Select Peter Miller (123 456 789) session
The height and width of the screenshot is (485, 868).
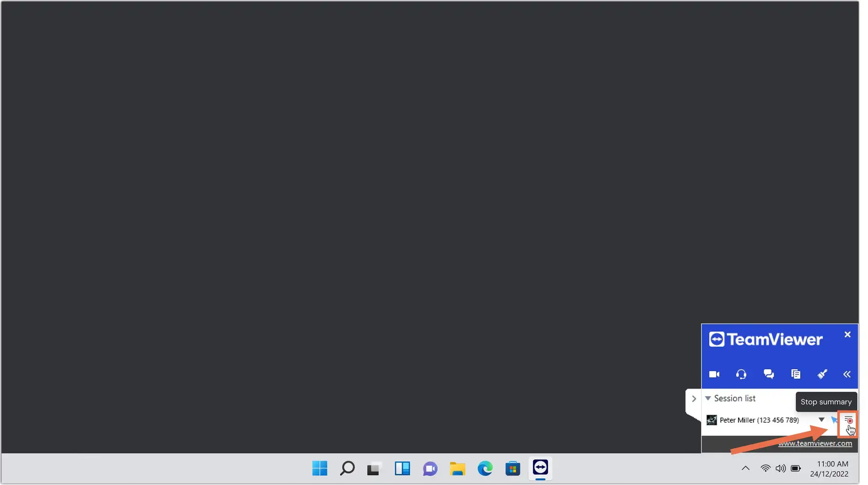[x=759, y=420]
